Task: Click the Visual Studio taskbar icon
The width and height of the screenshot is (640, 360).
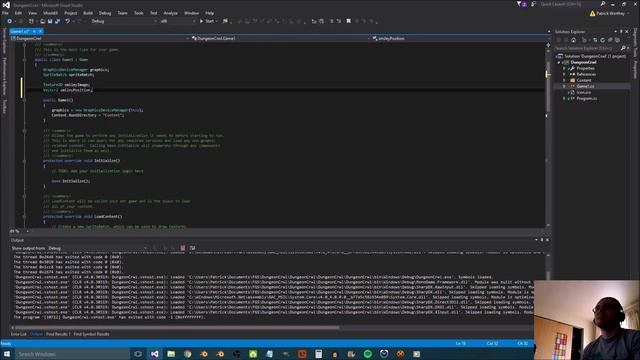Action: coord(155,354)
